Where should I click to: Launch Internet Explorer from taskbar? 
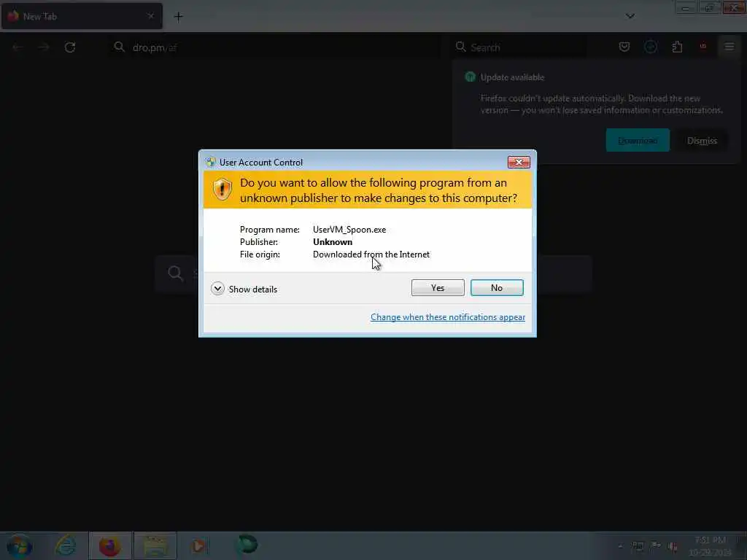coord(66,545)
